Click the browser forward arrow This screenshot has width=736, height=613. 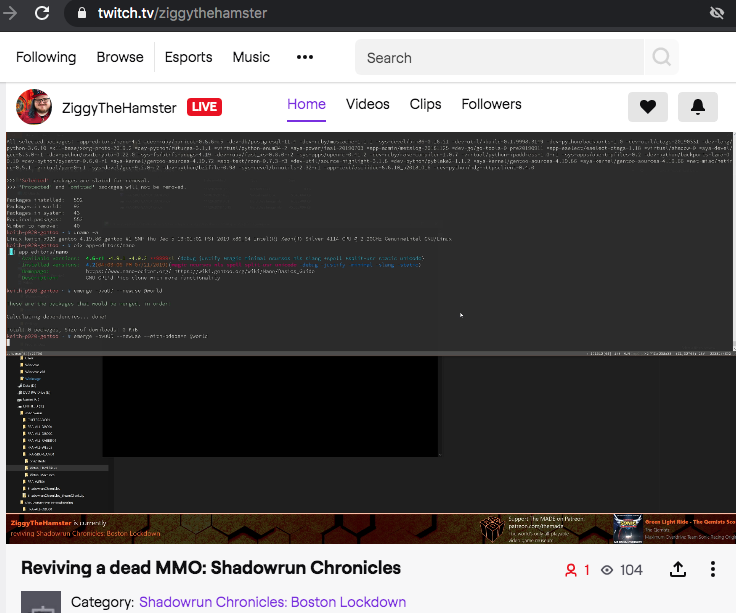coord(9,13)
